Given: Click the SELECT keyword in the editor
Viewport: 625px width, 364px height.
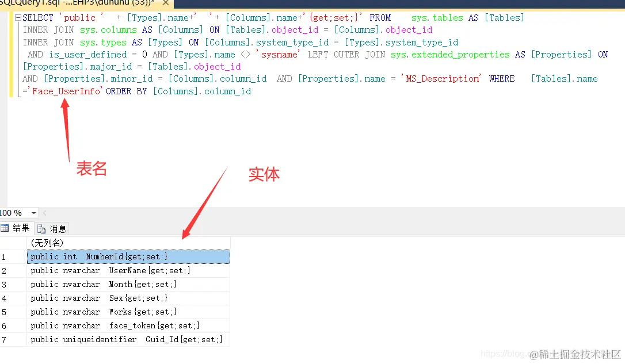Looking at the screenshot, I should coord(38,18).
